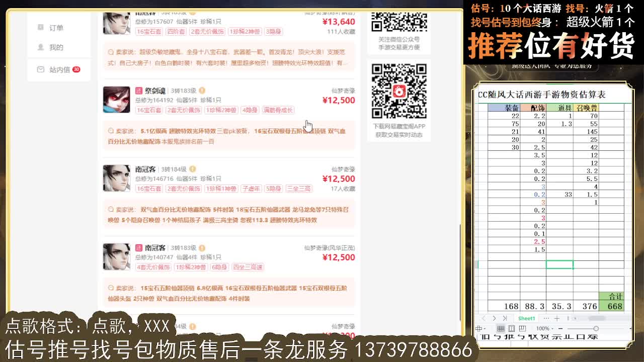Image resolution: width=644 pixels, height=362 pixels.
Task: Click page break preview icon in spreadsheet
Action: (x=523, y=328)
